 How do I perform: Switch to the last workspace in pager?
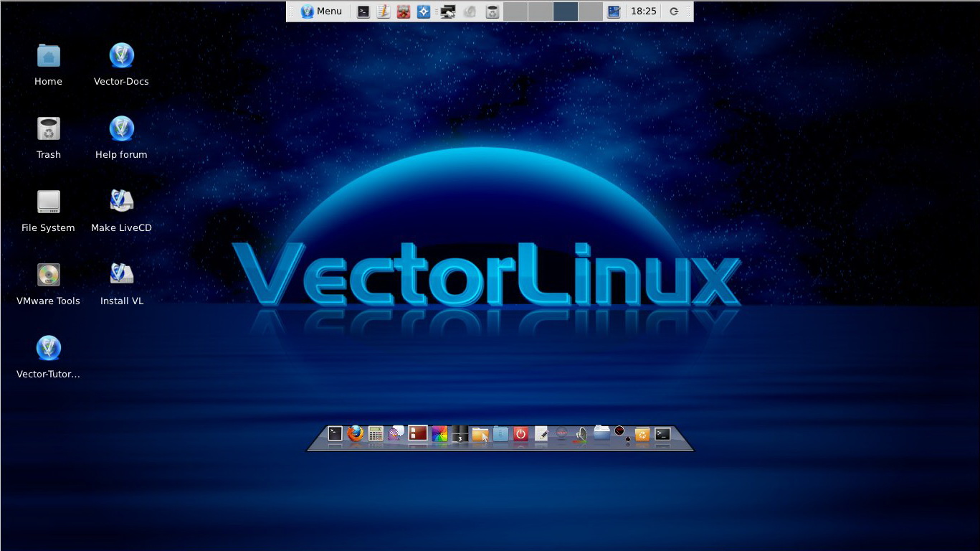[x=590, y=11]
